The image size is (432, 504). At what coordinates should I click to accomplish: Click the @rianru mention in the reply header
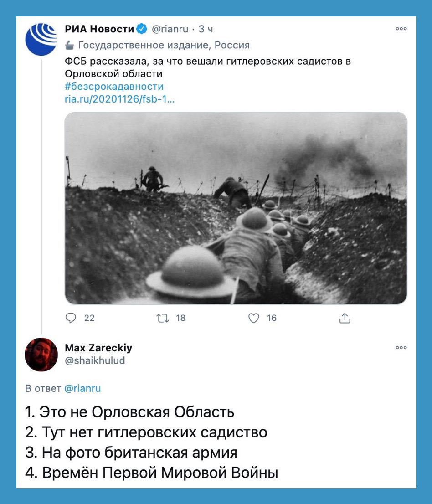coord(82,388)
